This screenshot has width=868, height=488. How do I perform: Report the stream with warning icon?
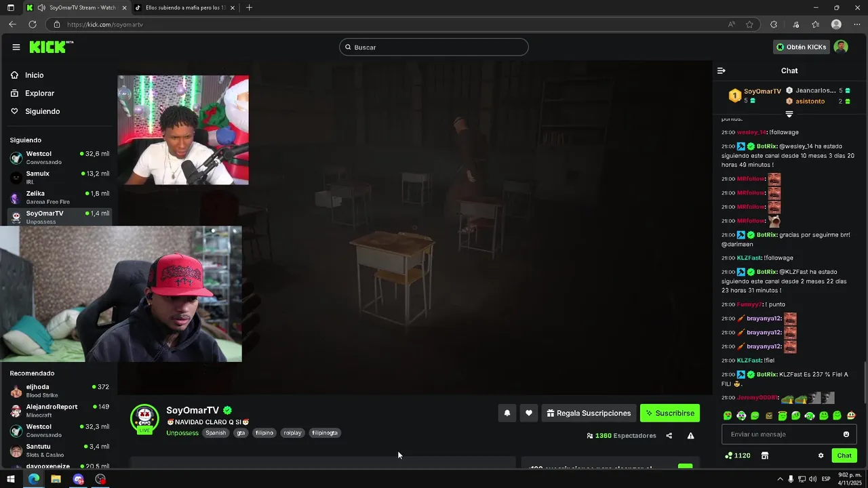point(690,436)
